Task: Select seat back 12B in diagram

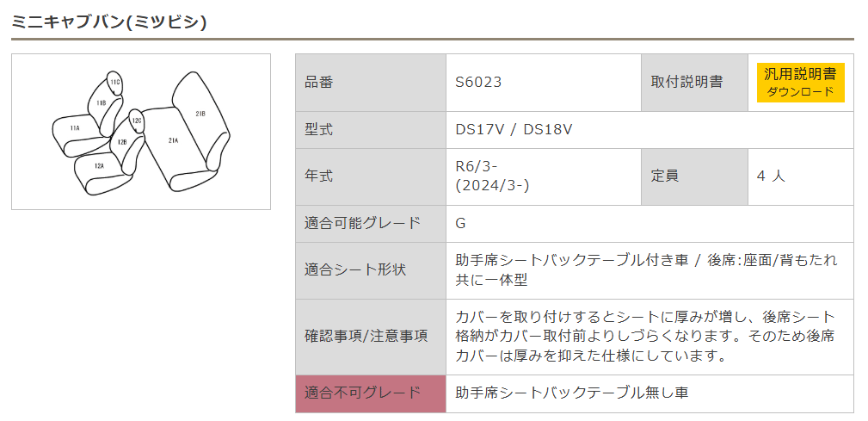Action: click(122, 142)
